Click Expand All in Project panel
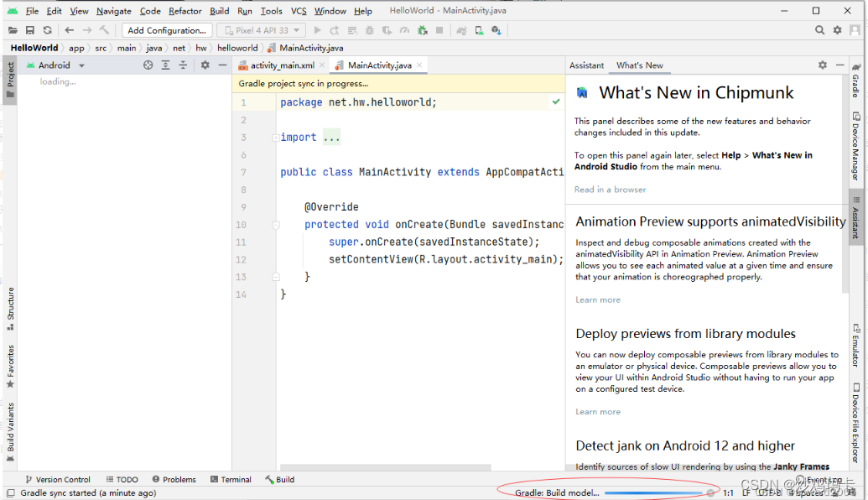 pyautogui.click(x=165, y=65)
